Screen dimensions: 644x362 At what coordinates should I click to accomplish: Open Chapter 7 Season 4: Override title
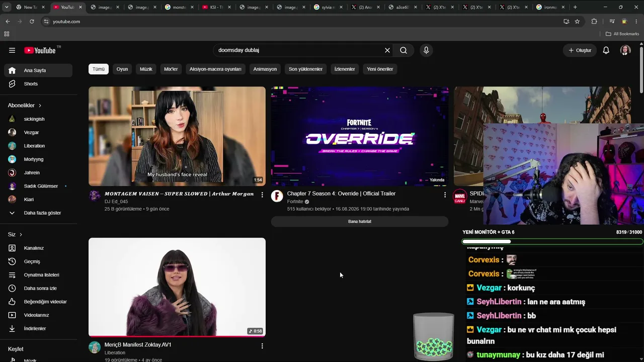341,194
